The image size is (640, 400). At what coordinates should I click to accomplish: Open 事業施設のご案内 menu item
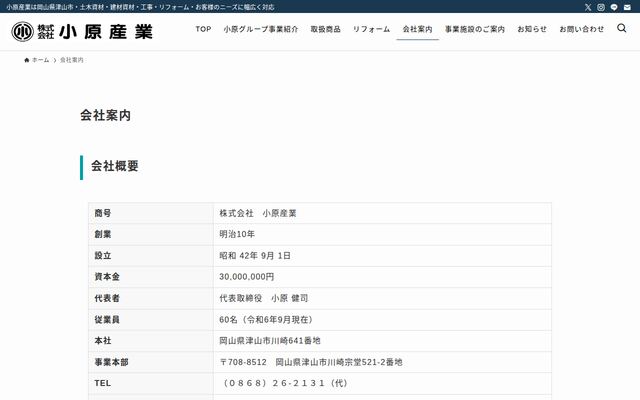click(475, 29)
